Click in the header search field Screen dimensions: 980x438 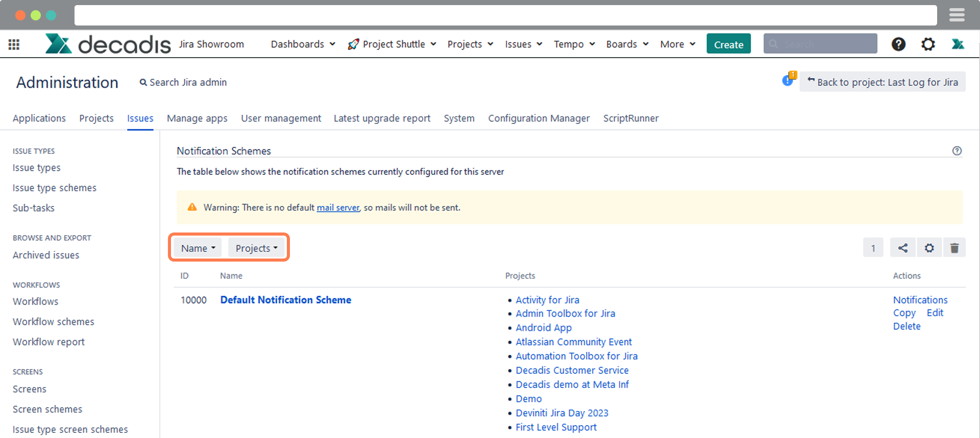click(x=820, y=44)
